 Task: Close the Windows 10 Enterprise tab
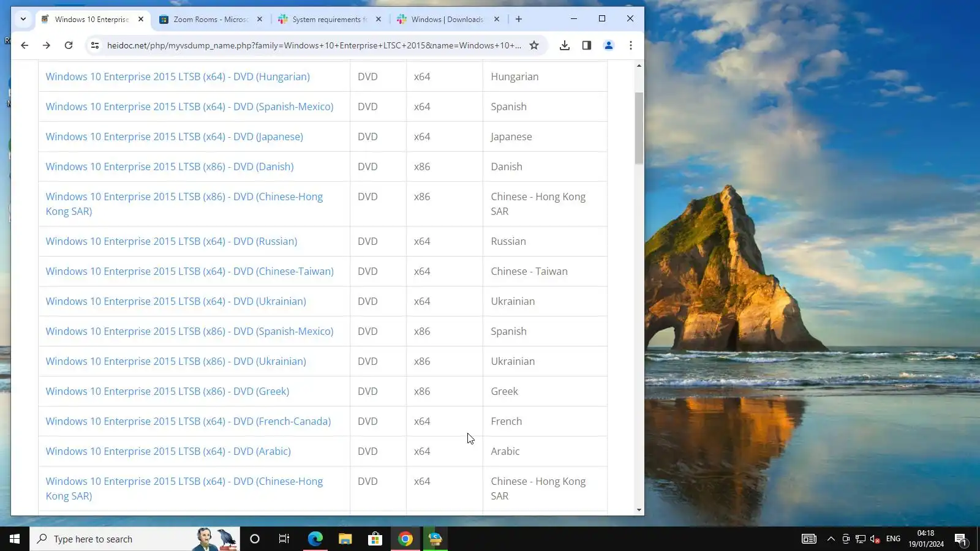[141, 19]
